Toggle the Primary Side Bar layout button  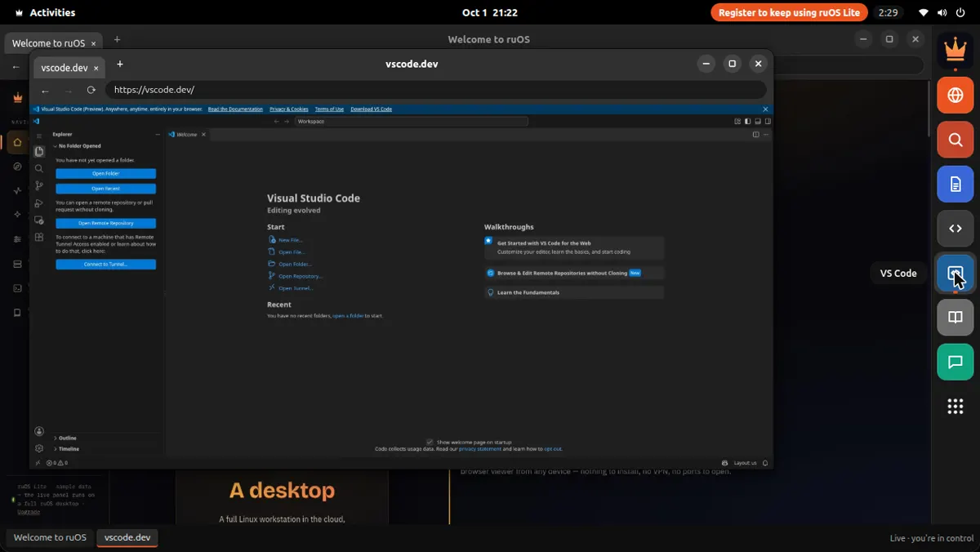(747, 122)
